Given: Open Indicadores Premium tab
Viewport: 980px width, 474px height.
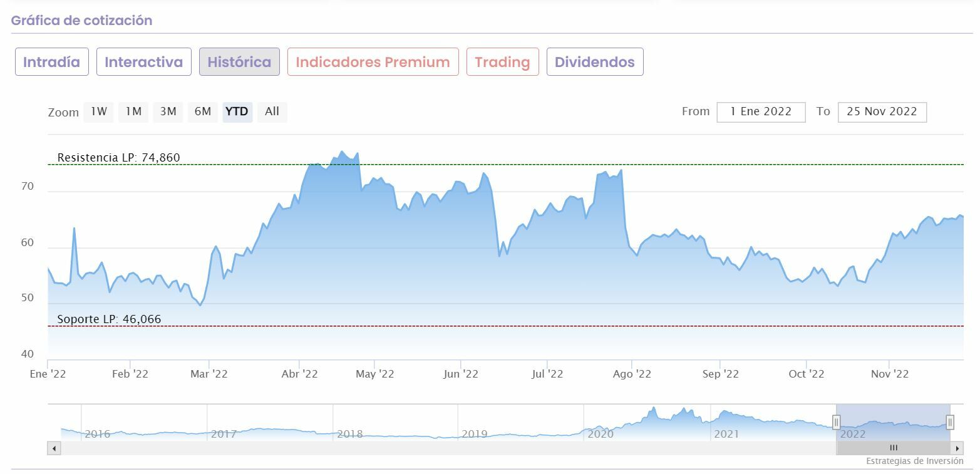Looking at the screenshot, I should click(x=373, y=62).
